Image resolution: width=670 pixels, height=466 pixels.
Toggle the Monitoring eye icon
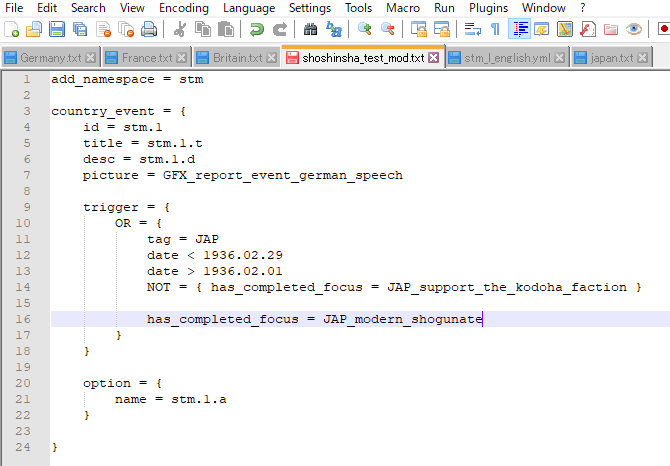(x=634, y=29)
